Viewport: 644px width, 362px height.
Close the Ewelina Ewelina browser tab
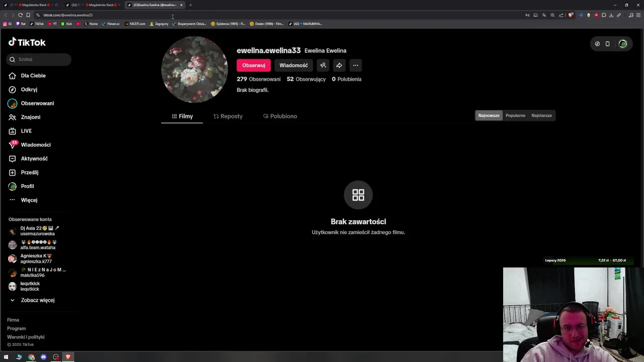pos(181,5)
